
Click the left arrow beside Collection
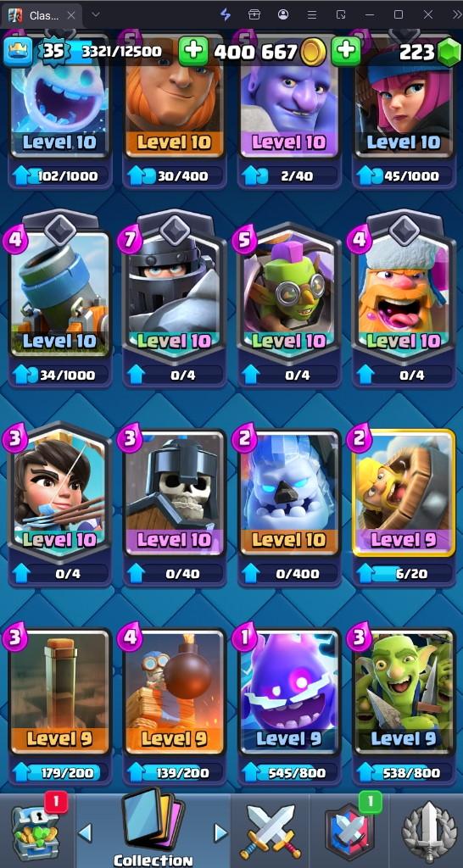pos(85,832)
